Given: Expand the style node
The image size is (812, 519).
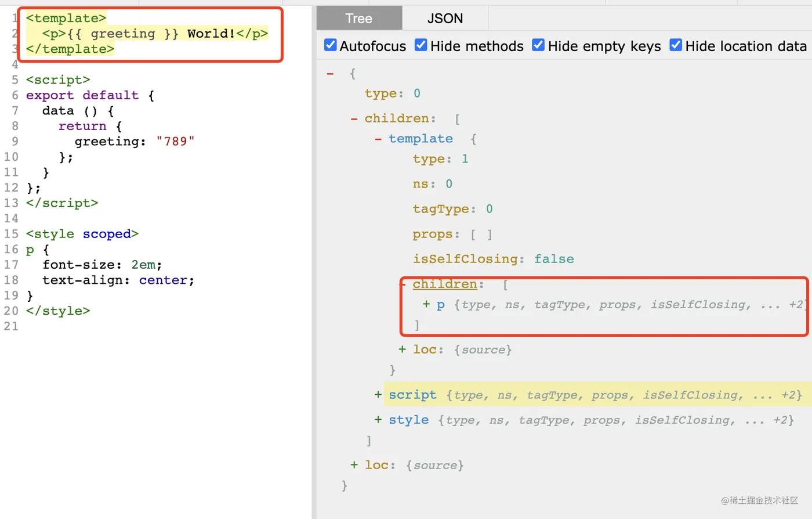Looking at the screenshot, I should [x=378, y=420].
